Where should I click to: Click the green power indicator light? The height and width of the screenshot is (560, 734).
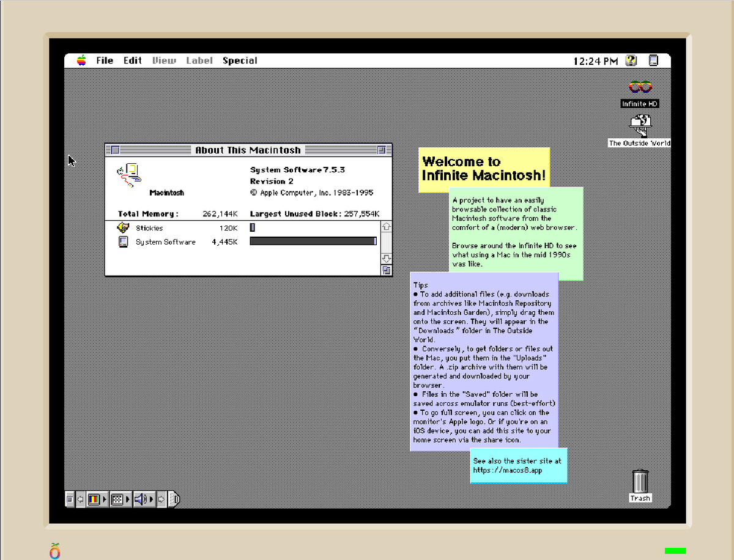click(675, 550)
